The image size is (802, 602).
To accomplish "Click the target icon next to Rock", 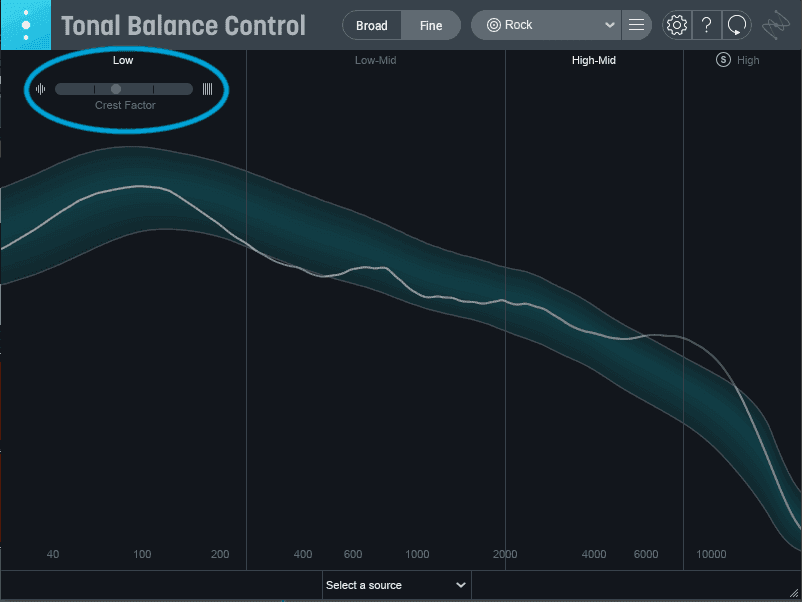I will coord(493,25).
